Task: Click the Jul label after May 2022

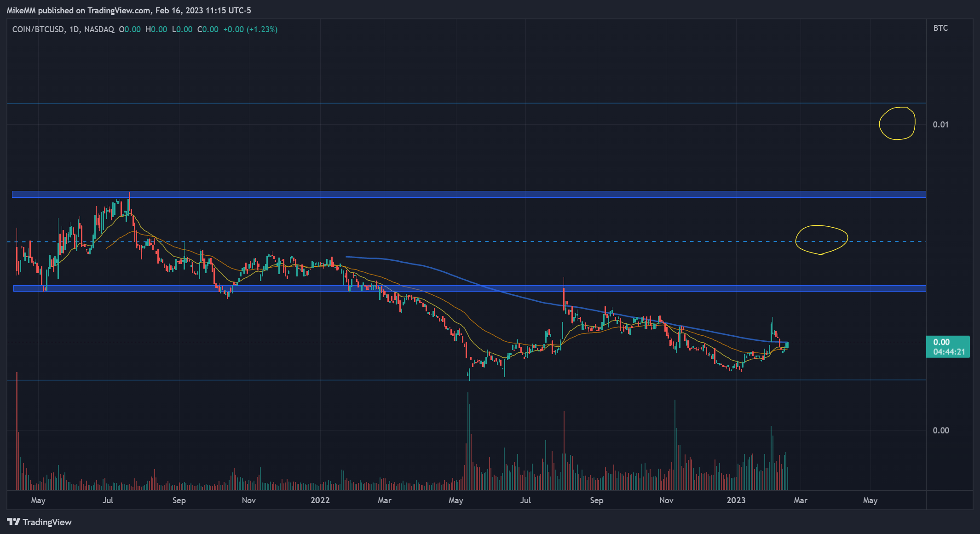Action: point(525,500)
